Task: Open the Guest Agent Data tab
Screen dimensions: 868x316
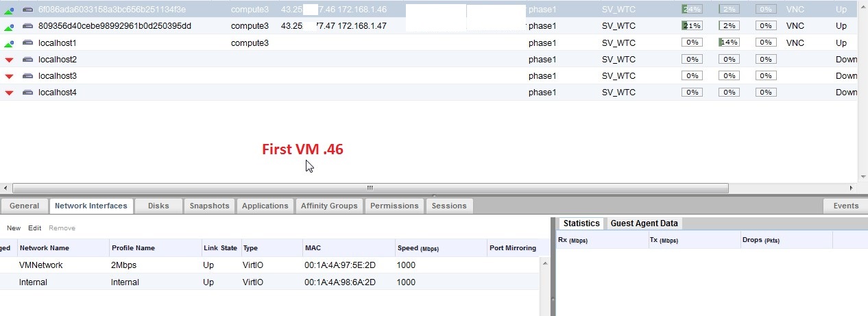Action: coord(644,223)
